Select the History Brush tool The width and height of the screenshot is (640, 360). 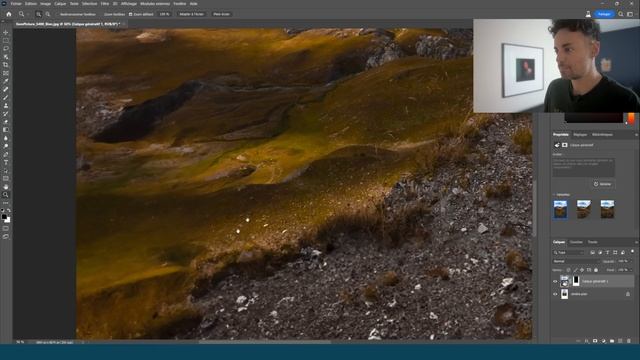6,114
